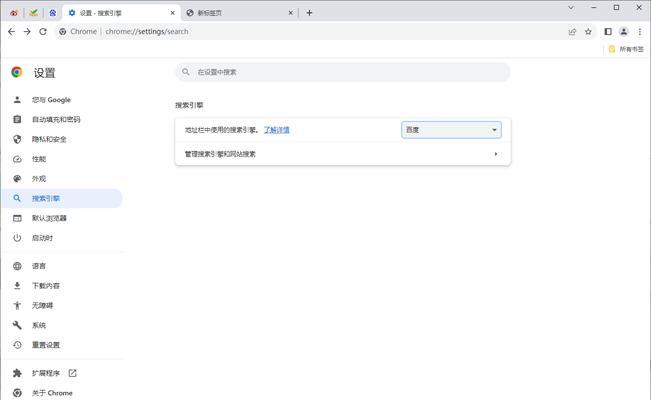Image resolution: width=651 pixels, height=400 pixels.
Task: Click the forward navigation arrow
Action: click(x=27, y=32)
